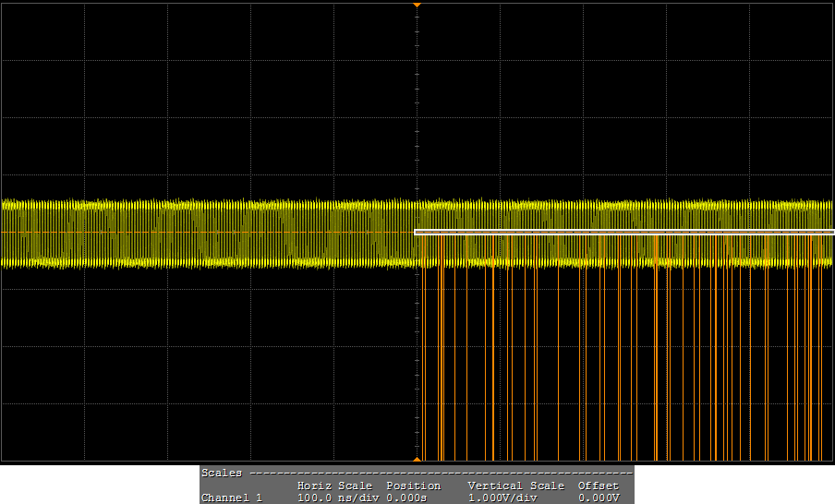Click the Scales header text
The width and height of the screenshot is (835, 504).
point(222,473)
